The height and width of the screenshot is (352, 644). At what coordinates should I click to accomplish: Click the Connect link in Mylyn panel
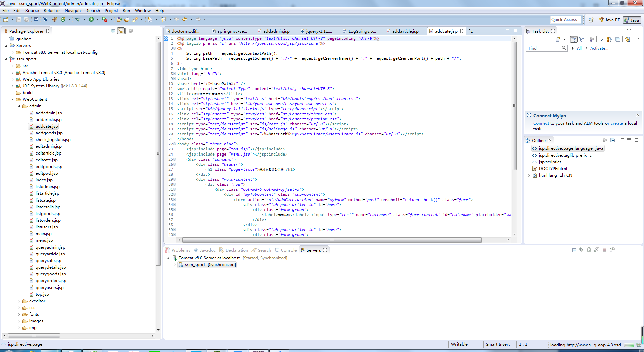point(541,123)
